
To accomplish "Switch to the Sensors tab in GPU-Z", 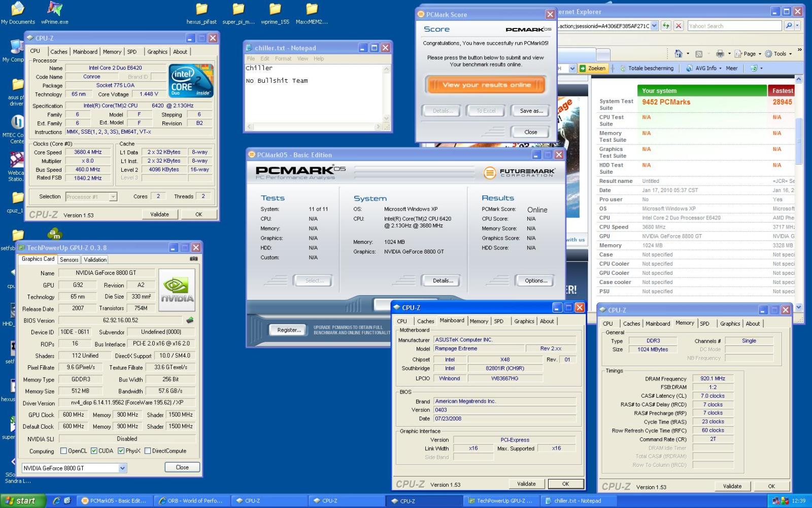I will point(69,260).
